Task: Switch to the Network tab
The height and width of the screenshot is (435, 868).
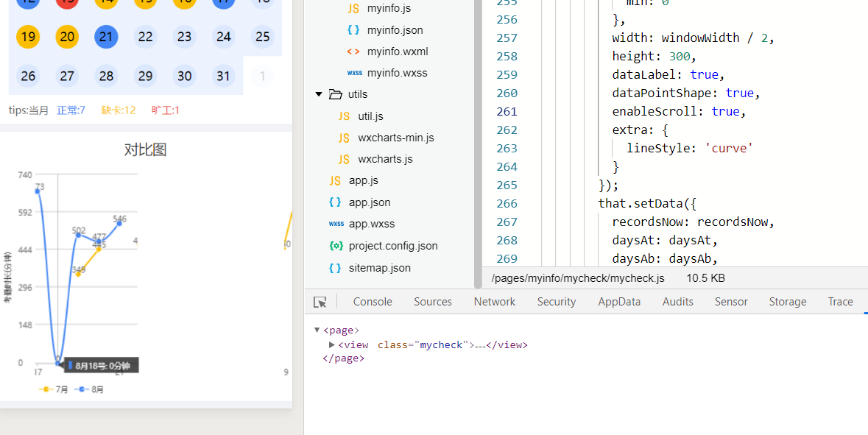Action: click(494, 301)
